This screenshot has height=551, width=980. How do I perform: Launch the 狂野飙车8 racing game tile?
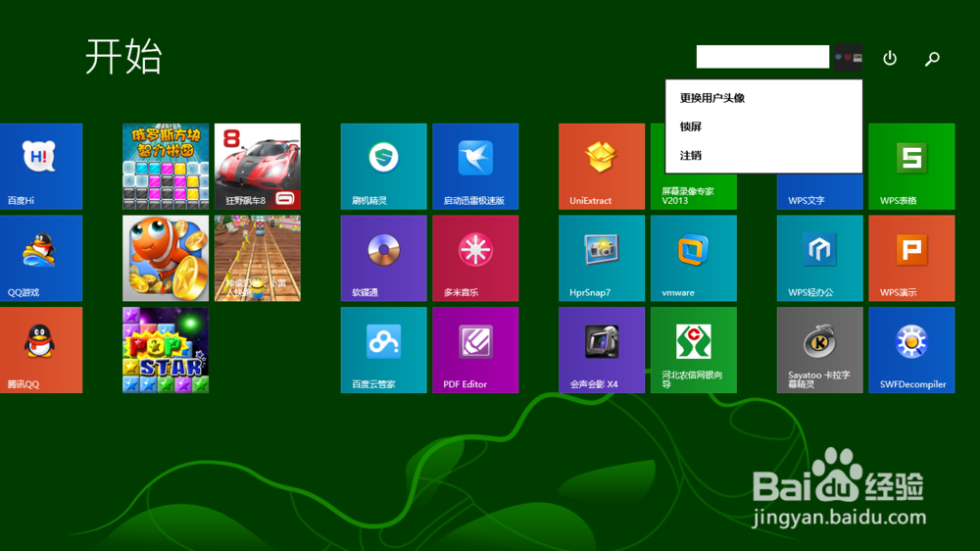pos(258,167)
